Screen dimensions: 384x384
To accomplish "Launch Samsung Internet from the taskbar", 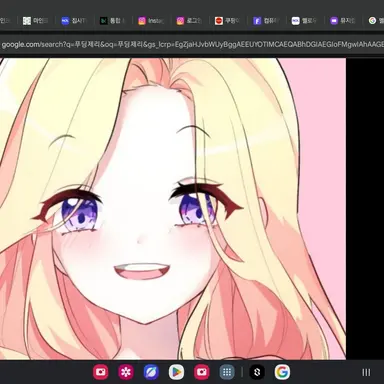I will coord(151,372).
